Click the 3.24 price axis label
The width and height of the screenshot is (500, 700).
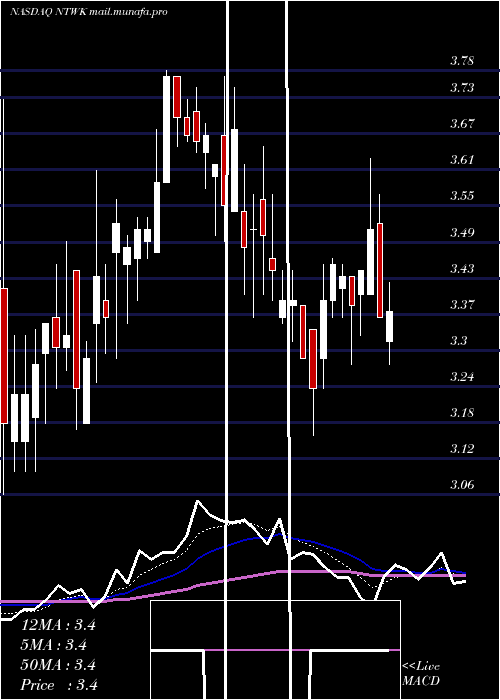click(x=462, y=376)
